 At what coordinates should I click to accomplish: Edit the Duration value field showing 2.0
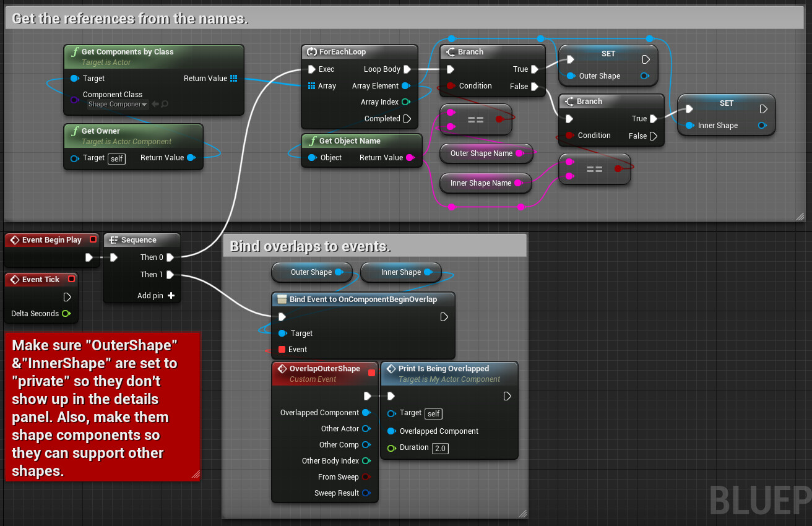[440, 448]
